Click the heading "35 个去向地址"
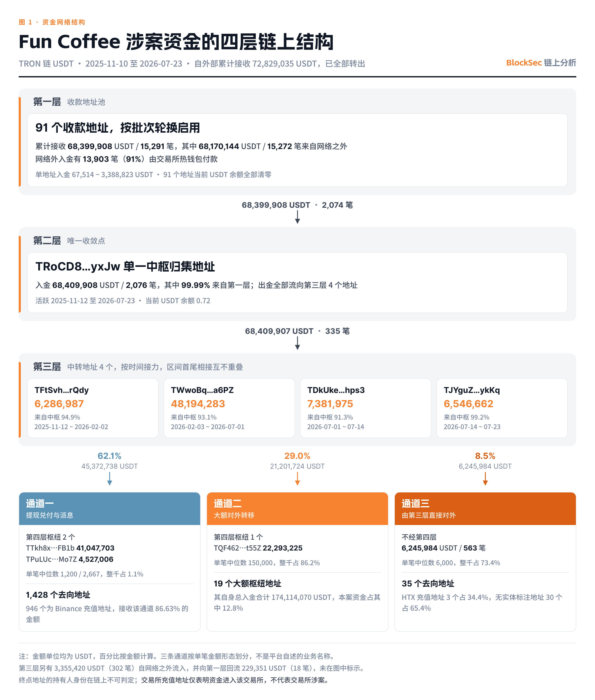The height and width of the screenshot is (700, 595). point(428,583)
